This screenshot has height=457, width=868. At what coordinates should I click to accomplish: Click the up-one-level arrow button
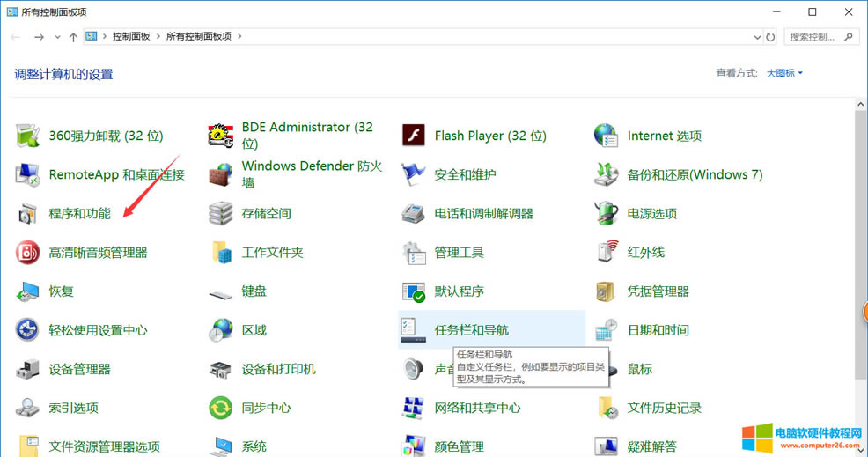[73, 37]
